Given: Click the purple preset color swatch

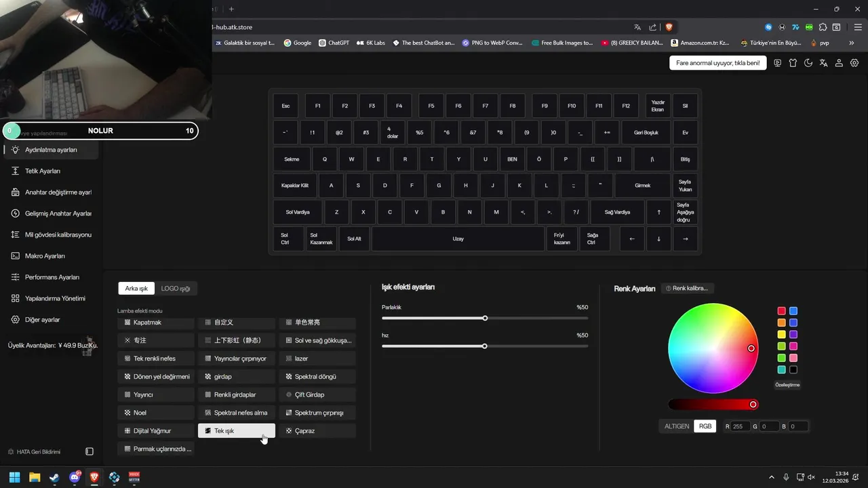Looking at the screenshot, I should coord(793,334).
